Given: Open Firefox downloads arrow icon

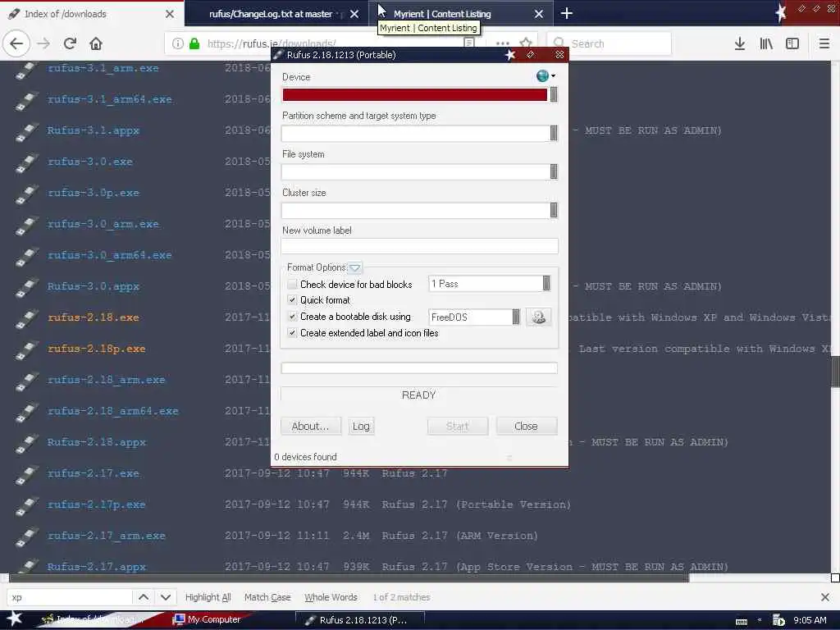Looking at the screenshot, I should [x=739, y=43].
